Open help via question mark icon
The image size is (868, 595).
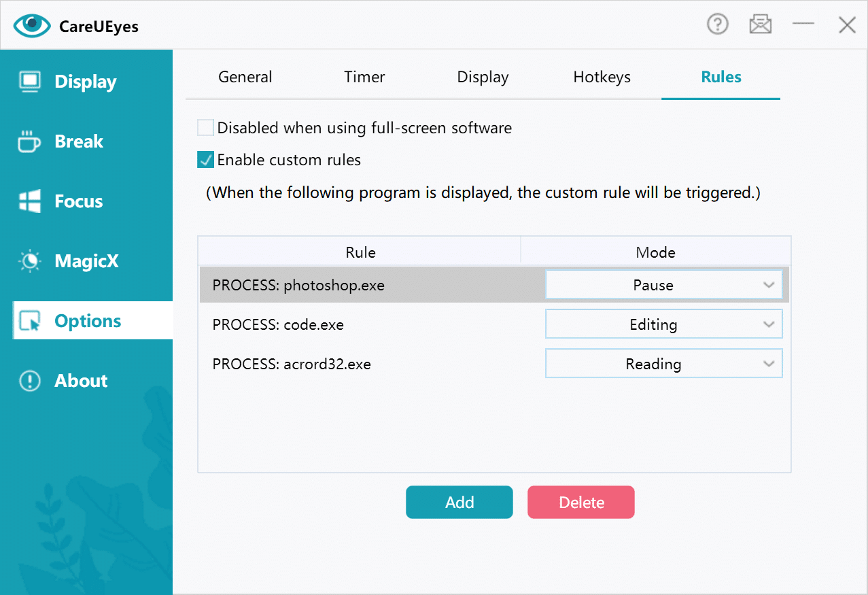[717, 25]
